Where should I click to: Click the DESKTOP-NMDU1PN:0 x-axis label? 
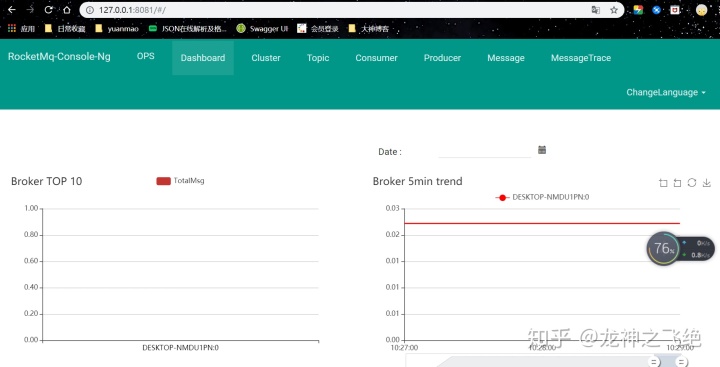(x=180, y=348)
